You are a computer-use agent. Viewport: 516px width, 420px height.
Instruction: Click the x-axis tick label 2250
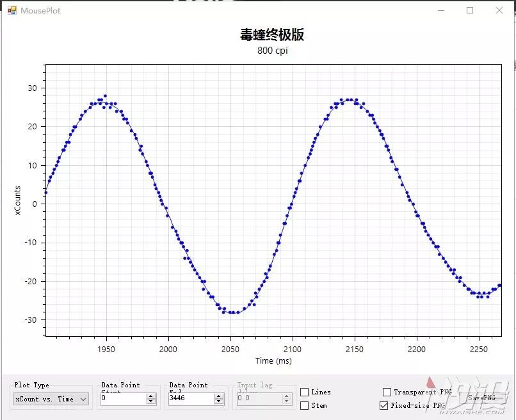[479, 349]
